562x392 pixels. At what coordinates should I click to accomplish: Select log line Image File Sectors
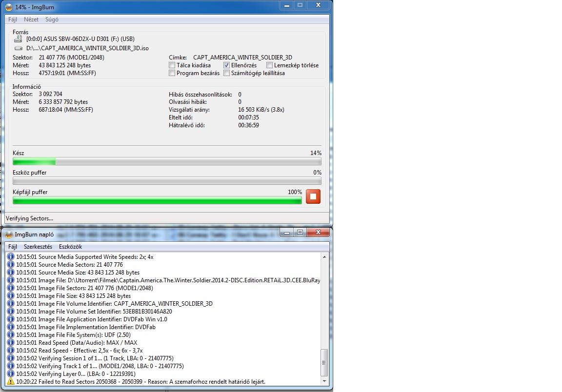84,288
